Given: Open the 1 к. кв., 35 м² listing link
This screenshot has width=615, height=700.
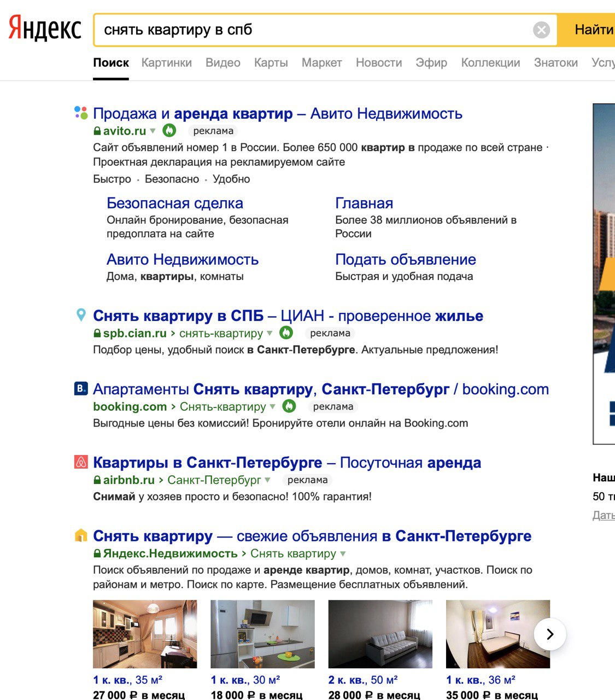Looking at the screenshot, I should [x=128, y=680].
